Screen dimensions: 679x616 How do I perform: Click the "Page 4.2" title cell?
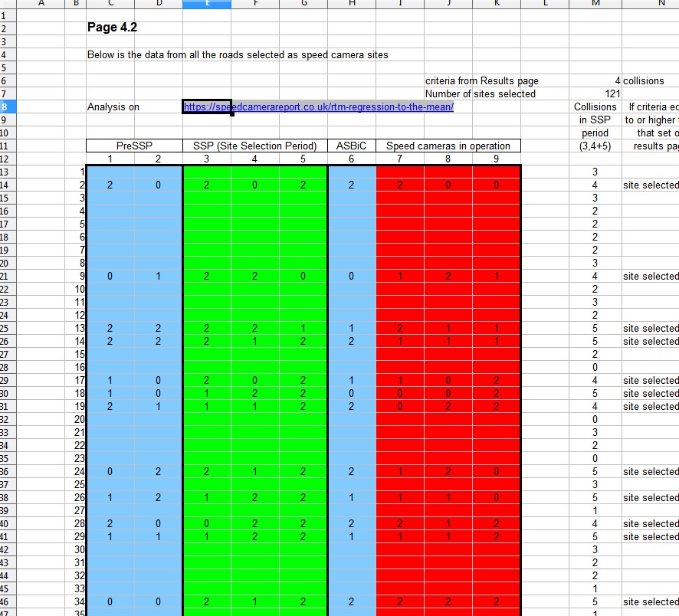[113, 28]
